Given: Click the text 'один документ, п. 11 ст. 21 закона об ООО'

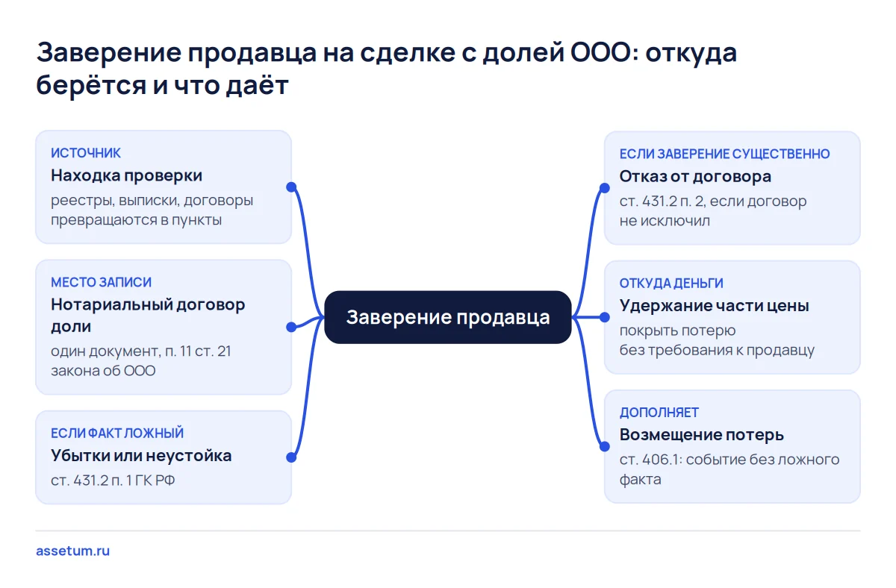Looking at the screenshot, I should 141,360.
